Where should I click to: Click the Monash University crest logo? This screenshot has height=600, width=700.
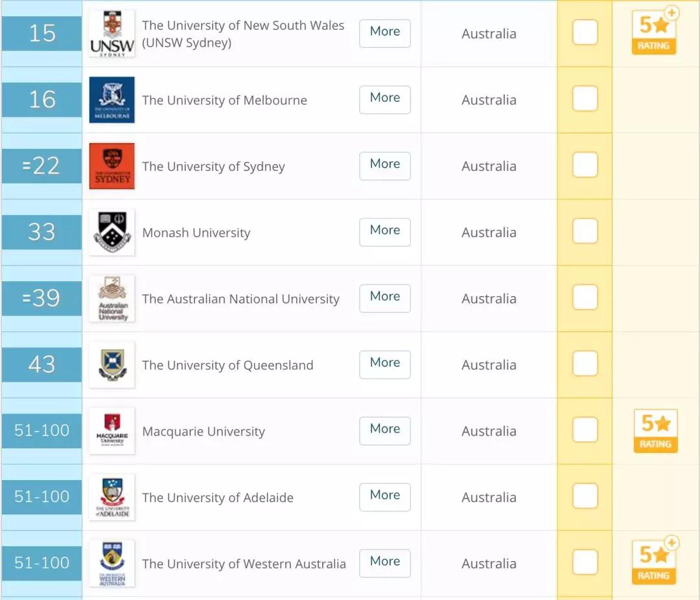tap(112, 233)
